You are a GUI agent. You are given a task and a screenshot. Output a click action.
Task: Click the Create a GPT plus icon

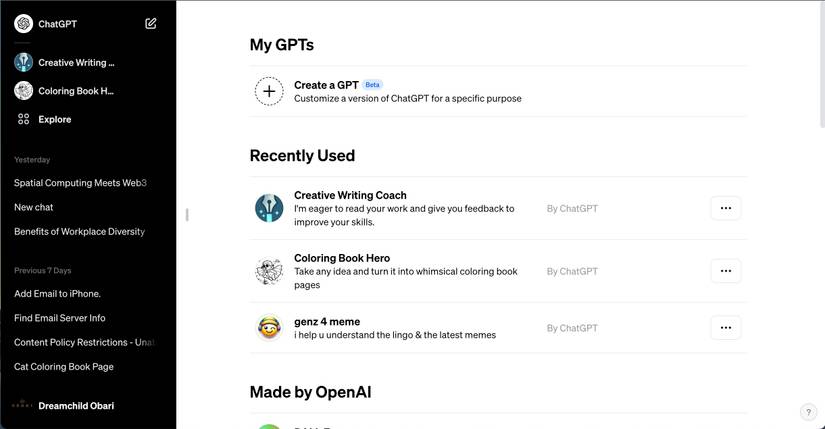269,91
